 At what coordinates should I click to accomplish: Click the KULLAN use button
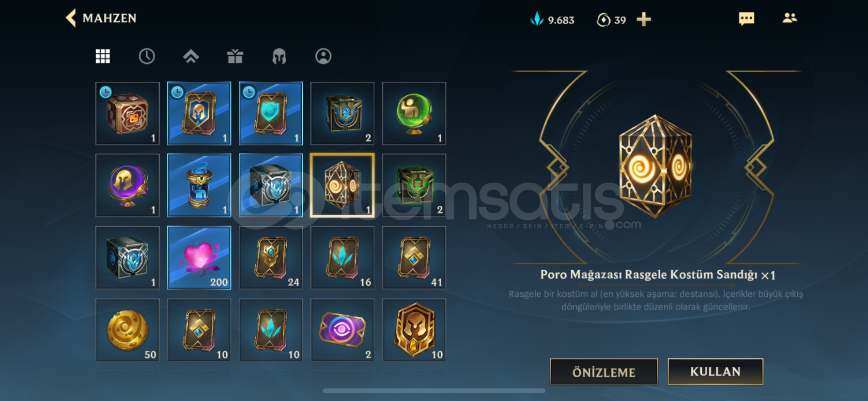click(715, 371)
